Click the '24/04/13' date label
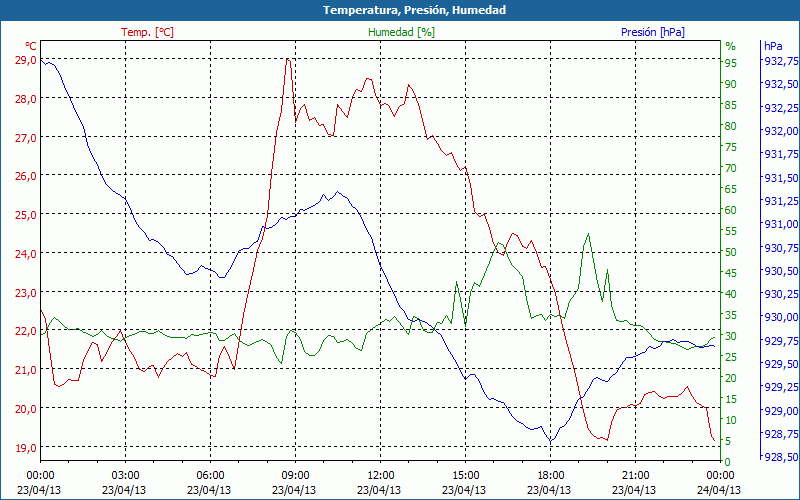This screenshot has width=800, height=500. [x=719, y=490]
